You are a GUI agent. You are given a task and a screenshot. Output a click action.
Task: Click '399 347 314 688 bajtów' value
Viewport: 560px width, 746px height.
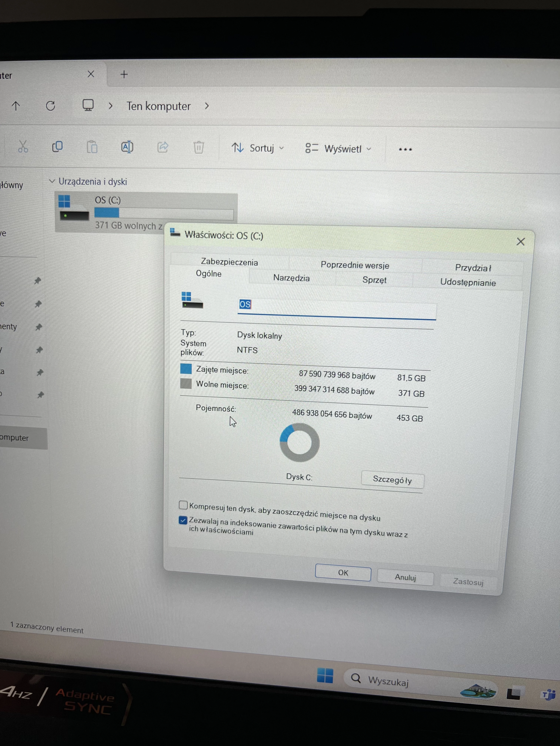tap(334, 390)
